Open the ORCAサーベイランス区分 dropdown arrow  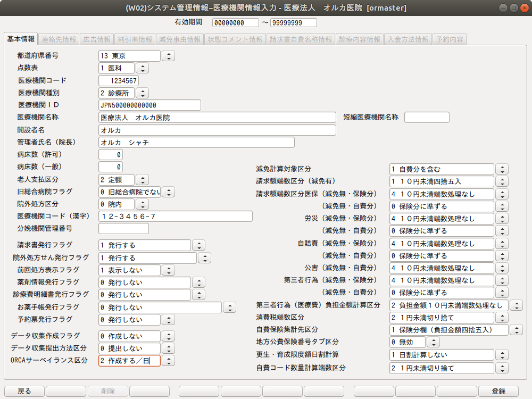(169, 360)
